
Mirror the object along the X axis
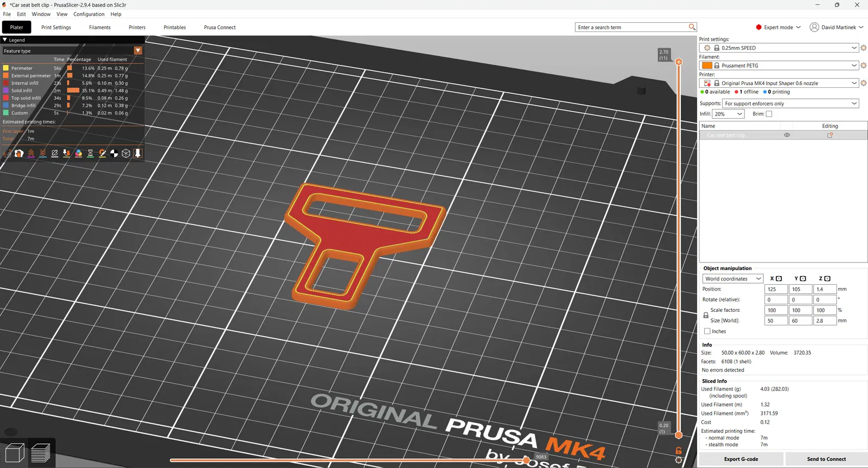point(779,279)
